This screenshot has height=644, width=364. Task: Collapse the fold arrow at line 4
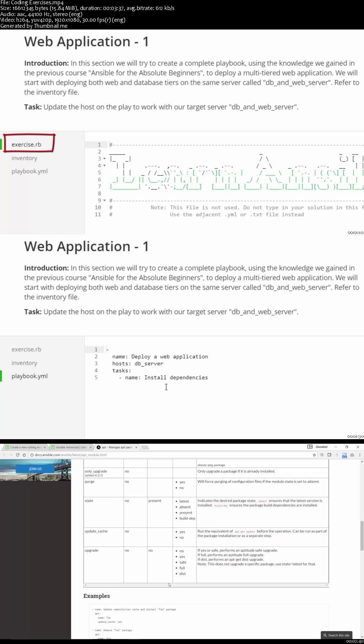click(x=105, y=165)
